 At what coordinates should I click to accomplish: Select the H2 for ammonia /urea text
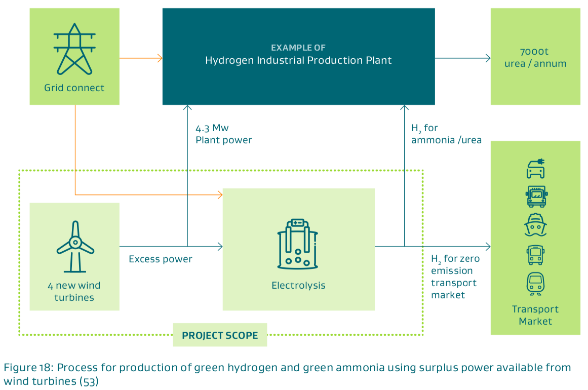tap(446, 134)
